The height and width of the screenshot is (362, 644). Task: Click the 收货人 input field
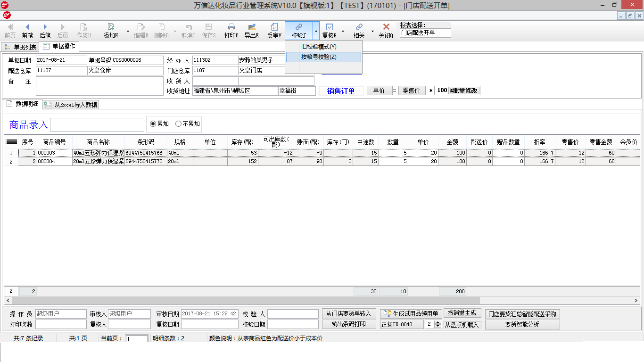pyautogui.click(x=215, y=81)
